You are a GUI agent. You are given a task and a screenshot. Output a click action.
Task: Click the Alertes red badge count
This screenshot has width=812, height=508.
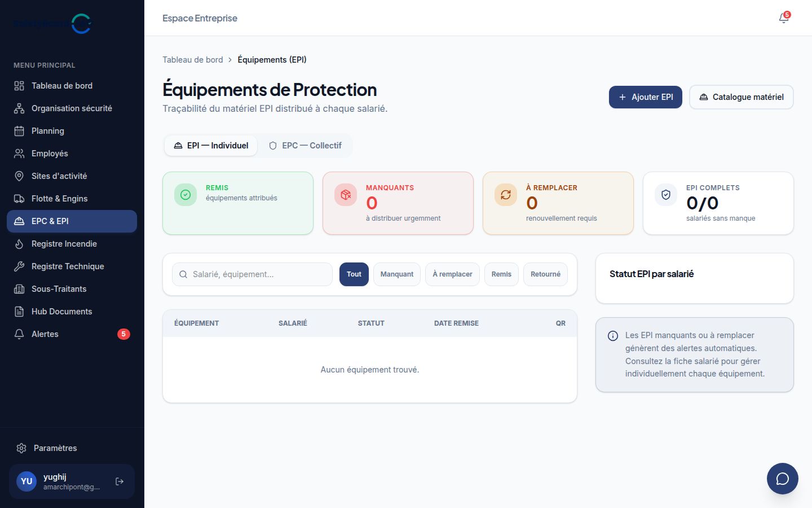tap(123, 334)
